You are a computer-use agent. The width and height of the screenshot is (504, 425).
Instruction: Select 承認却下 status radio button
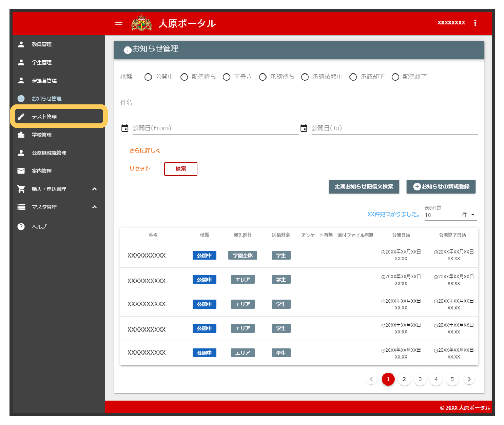353,77
